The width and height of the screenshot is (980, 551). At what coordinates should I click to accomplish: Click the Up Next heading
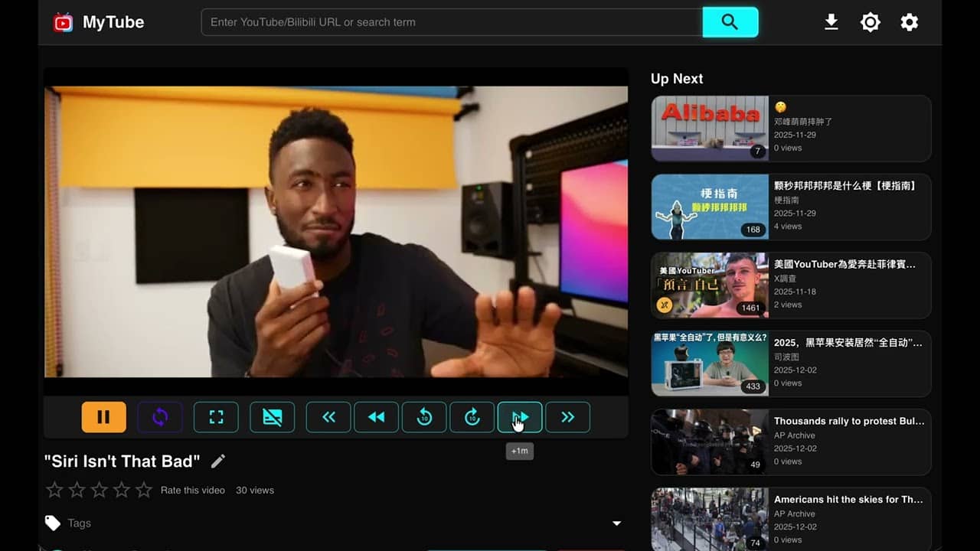[676, 79]
